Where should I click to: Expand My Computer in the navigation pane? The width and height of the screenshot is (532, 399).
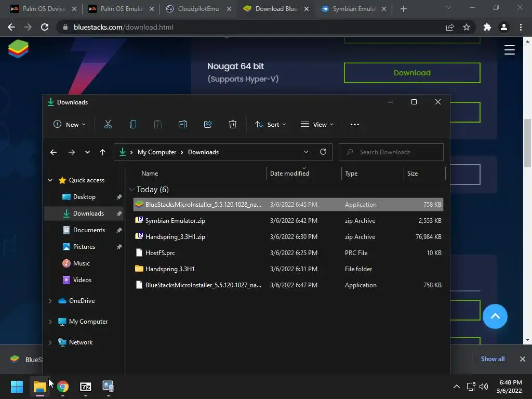click(50, 322)
